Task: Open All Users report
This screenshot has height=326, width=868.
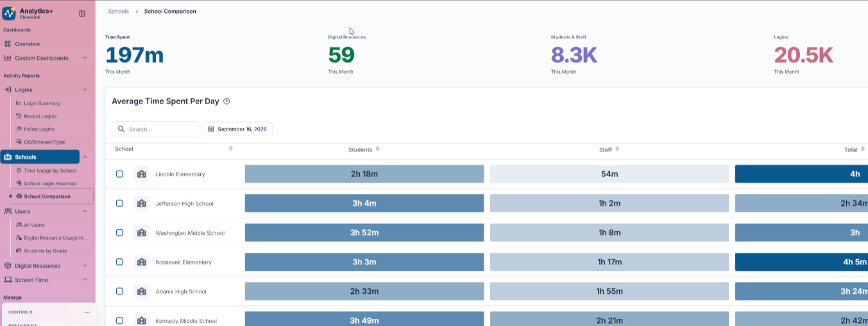Action: click(x=35, y=225)
